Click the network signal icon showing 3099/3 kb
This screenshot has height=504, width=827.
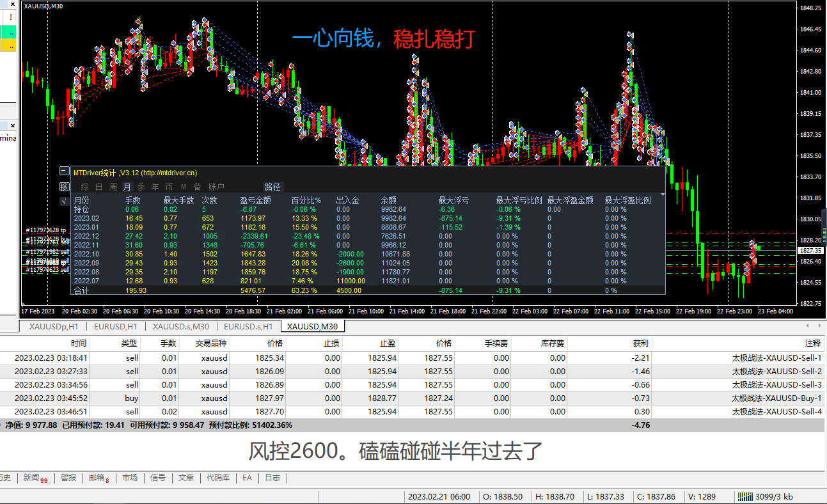point(746,496)
